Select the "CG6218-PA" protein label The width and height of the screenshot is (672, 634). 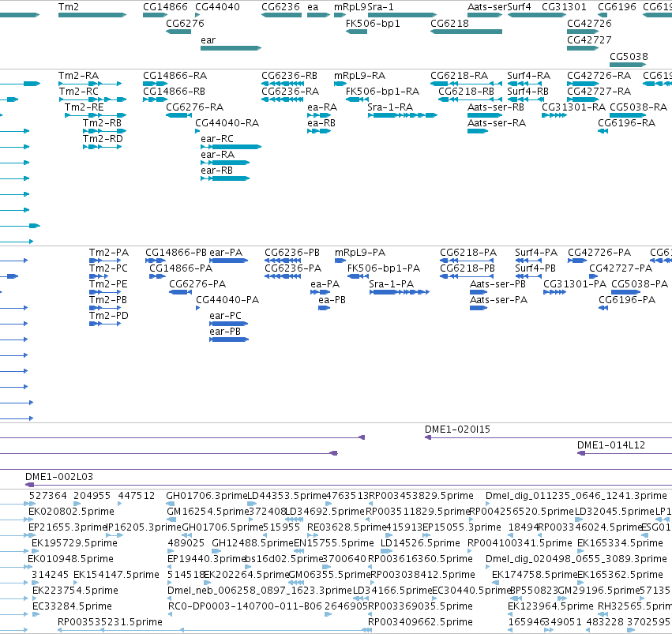click(x=468, y=253)
